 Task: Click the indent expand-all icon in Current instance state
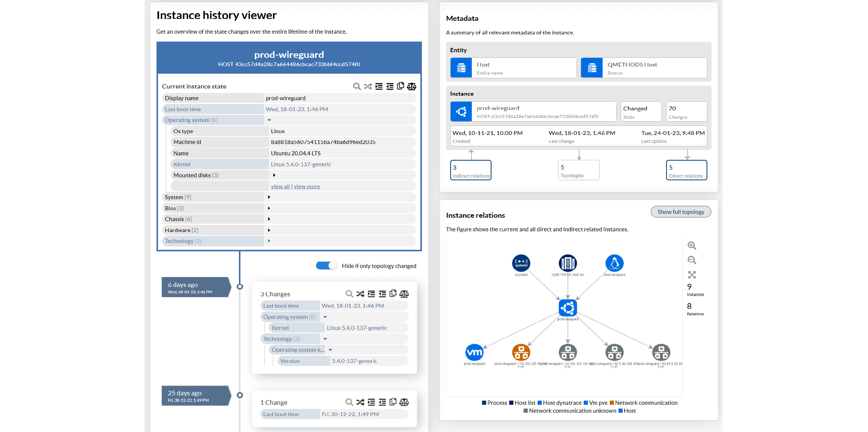[379, 87]
